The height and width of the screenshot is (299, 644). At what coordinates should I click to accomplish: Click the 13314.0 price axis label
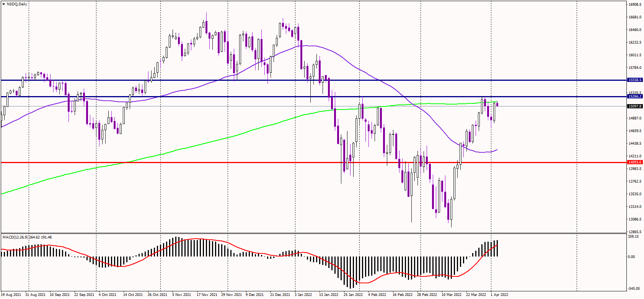pos(635,207)
